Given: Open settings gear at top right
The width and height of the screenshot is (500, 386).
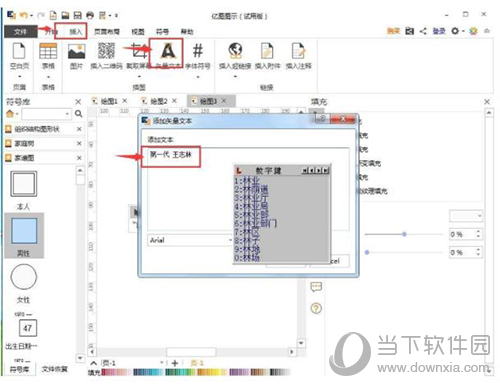Looking at the screenshot, I should (455, 31).
